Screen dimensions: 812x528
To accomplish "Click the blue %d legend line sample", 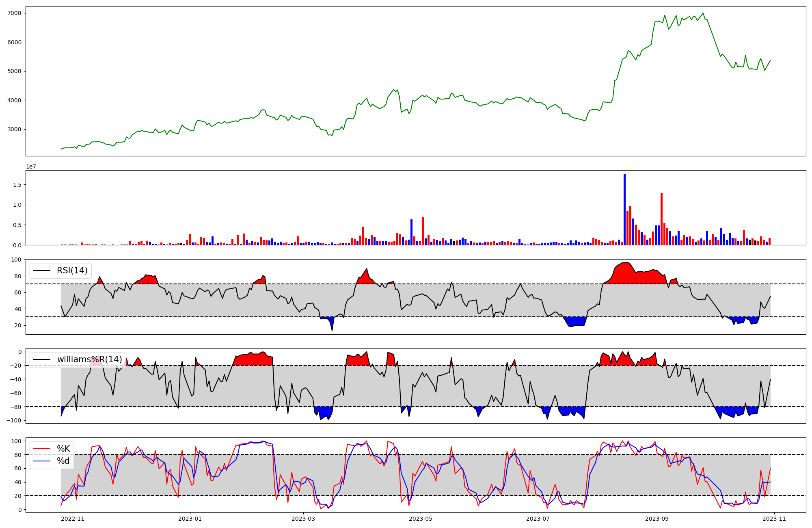I will [x=41, y=461].
